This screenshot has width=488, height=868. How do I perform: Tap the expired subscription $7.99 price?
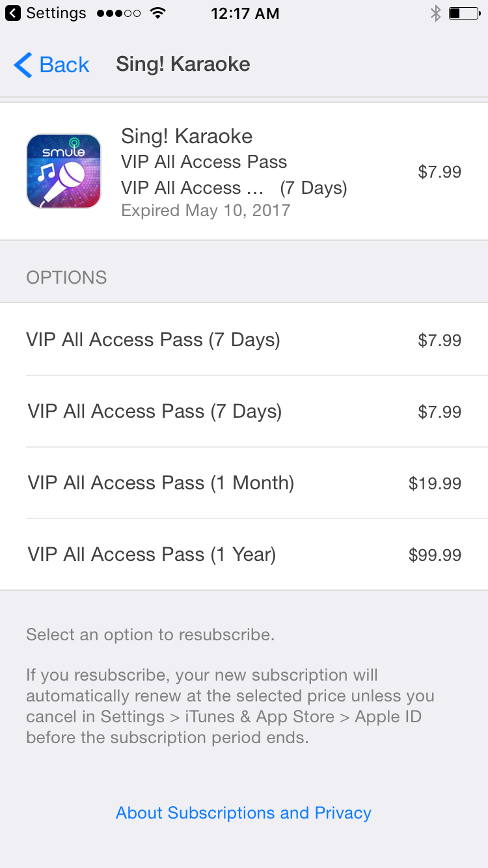coord(439,172)
